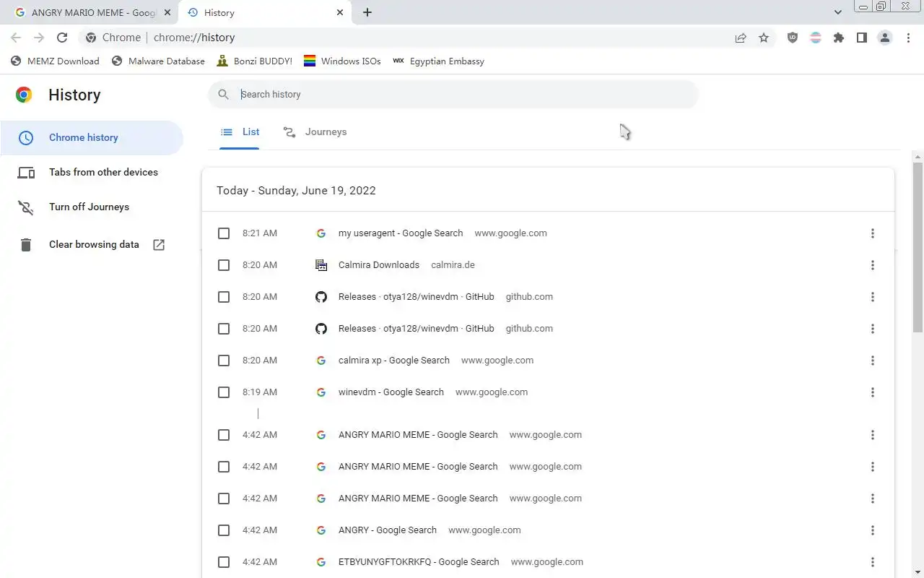
Task: Open more actions for Calmira Downloads entry
Action: [x=872, y=265]
